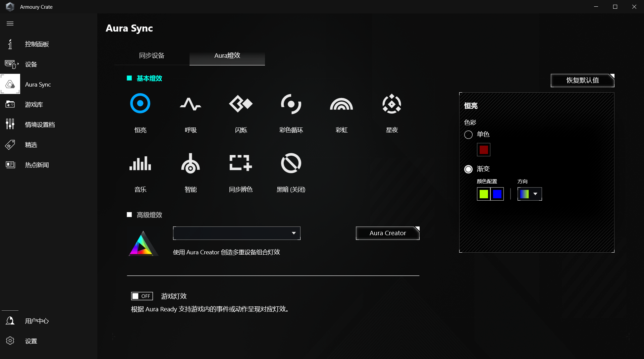Click the 恢复默认值 reset button

click(x=582, y=81)
